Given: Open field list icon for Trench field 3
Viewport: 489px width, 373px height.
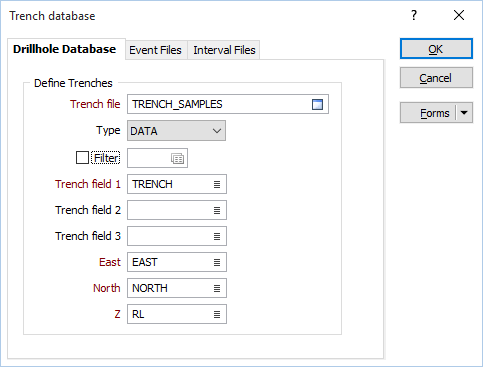Looking at the screenshot, I should point(217,236).
